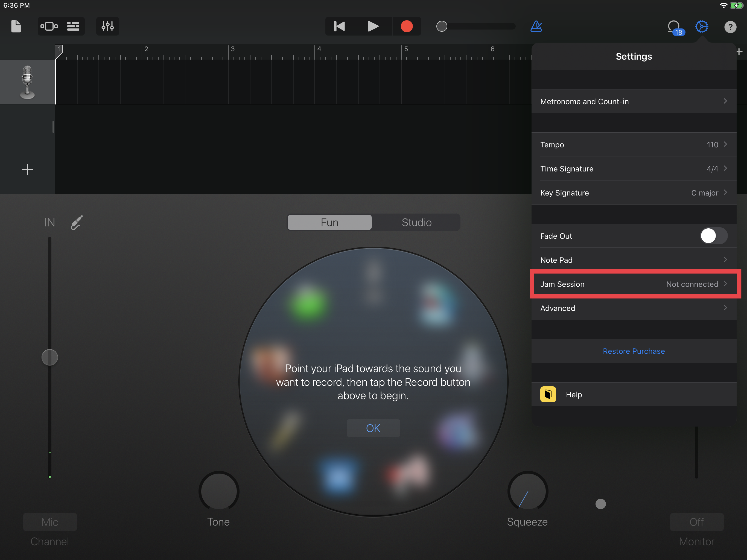This screenshot has width=747, height=560.
Task: Tap the input jack settings icon
Action: (77, 223)
